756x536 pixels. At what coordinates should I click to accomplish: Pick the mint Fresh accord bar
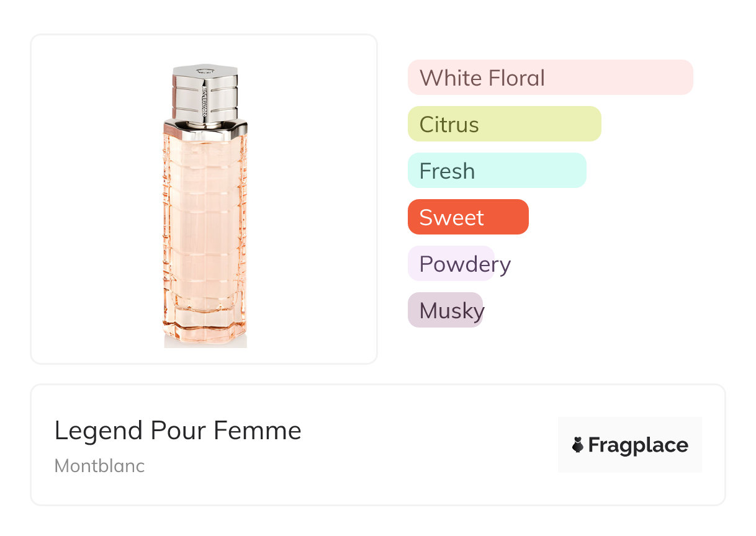[x=497, y=171]
